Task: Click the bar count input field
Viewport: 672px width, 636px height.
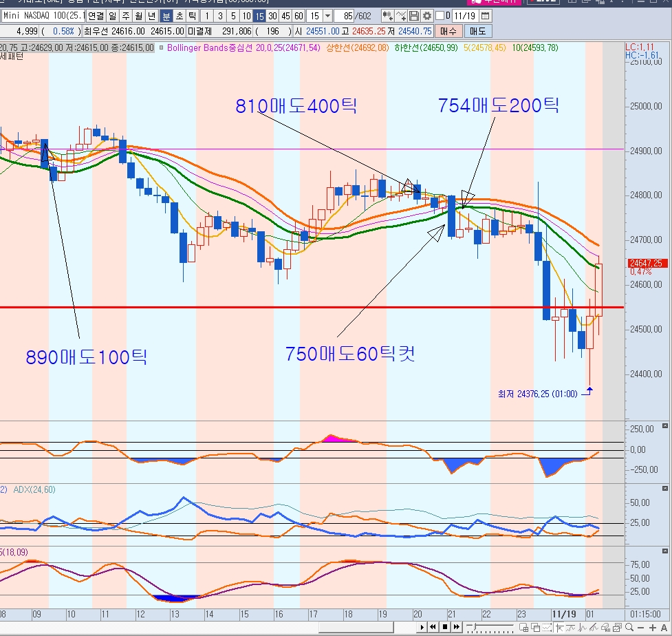Action: pyautogui.click(x=344, y=17)
